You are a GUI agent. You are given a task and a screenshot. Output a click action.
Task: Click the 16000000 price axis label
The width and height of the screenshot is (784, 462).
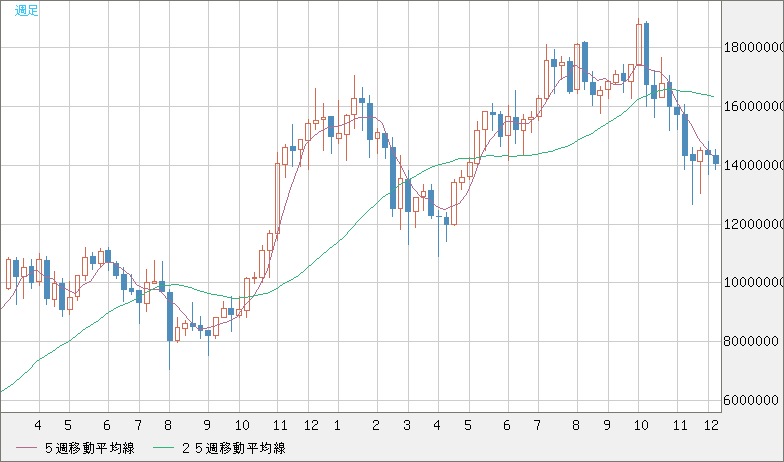tap(753, 106)
